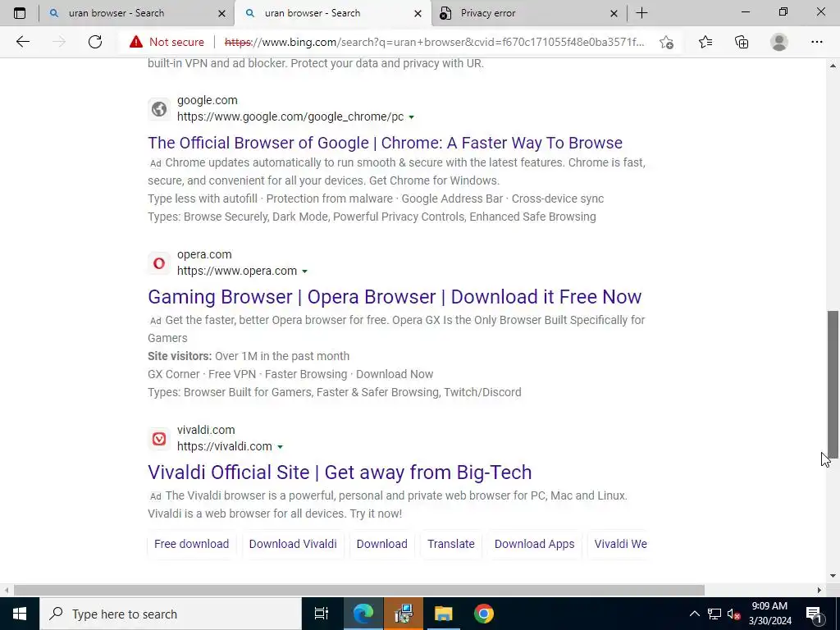This screenshot has height=630, width=840.
Task: Expand vivaldi.com result URL dropdown arrow
Action: click(280, 447)
